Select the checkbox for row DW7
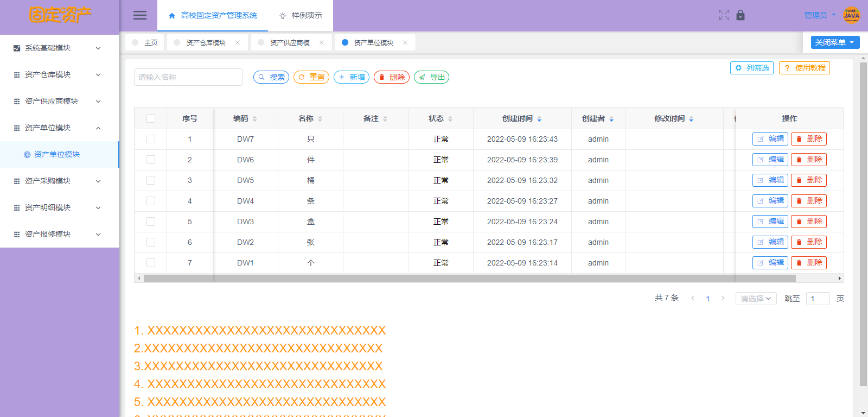Screen dimensions: 868x417 pyautogui.click(x=151, y=139)
